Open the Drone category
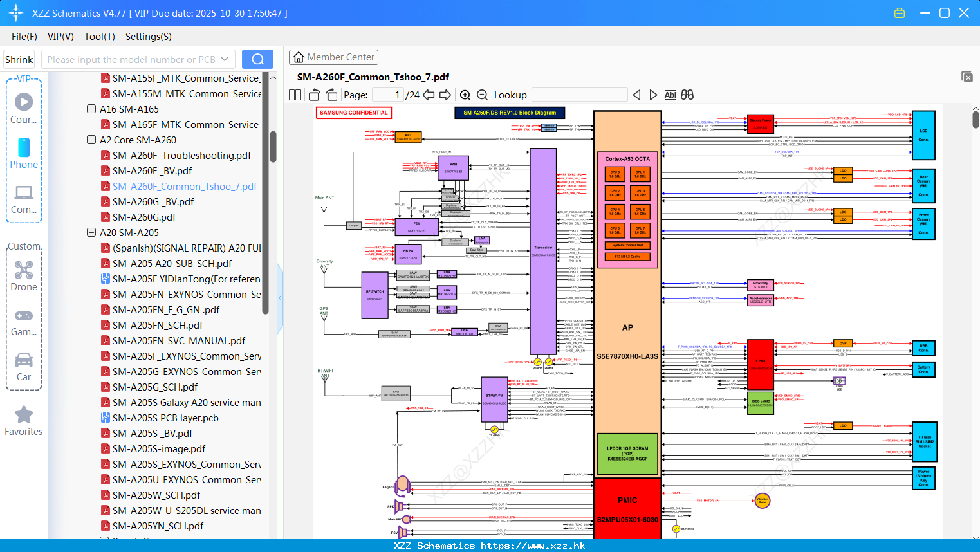This screenshot has width=980, height=552. click(x=24, y=276)
